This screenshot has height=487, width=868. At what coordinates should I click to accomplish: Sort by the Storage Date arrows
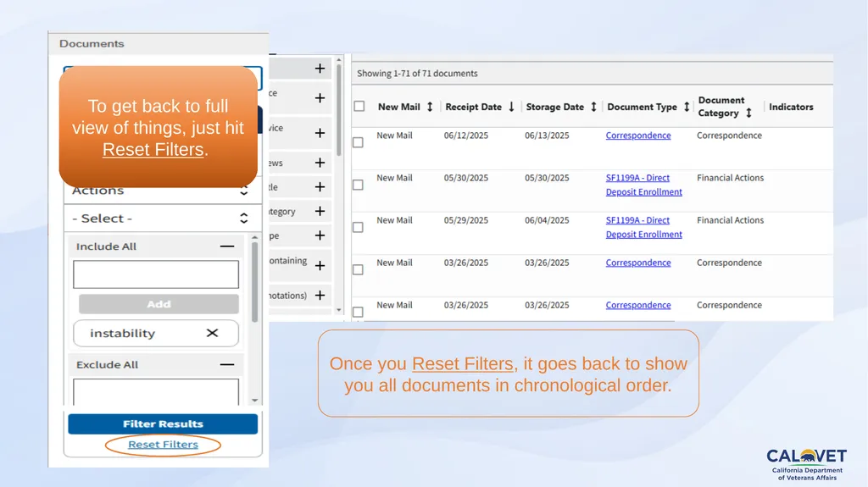click(593, 107)
